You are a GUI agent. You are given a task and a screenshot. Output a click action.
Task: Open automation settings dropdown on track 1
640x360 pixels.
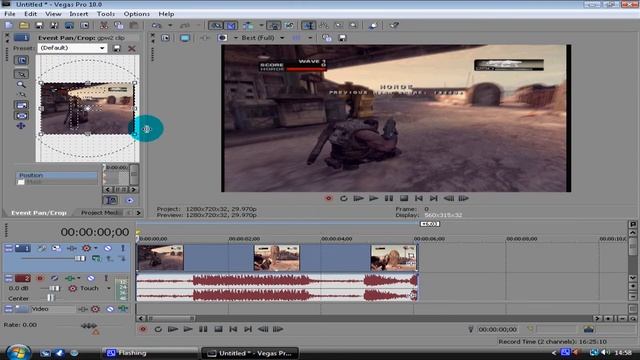[96, 248]
